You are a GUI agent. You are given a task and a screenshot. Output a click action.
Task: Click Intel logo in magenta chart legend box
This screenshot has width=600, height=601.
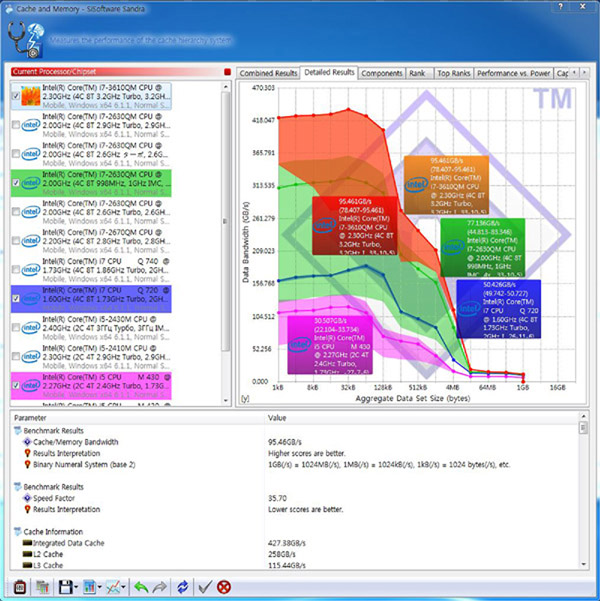pos(299,344)
